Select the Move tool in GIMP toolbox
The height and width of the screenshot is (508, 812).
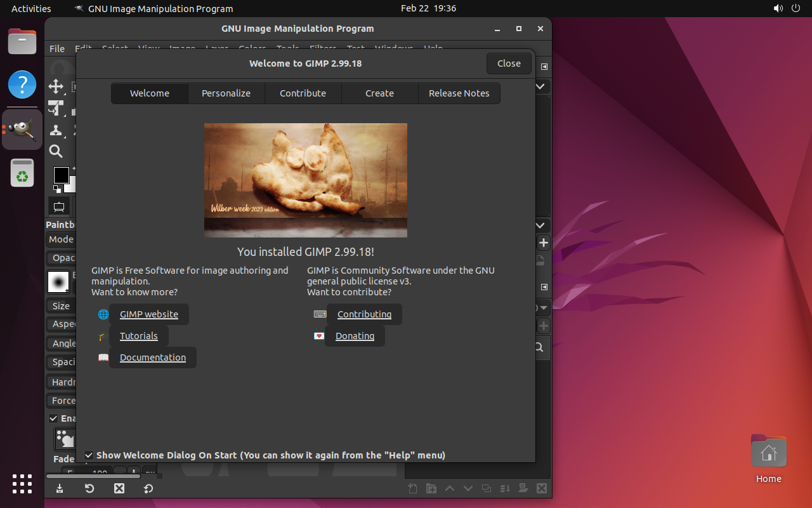pos(56,86)
